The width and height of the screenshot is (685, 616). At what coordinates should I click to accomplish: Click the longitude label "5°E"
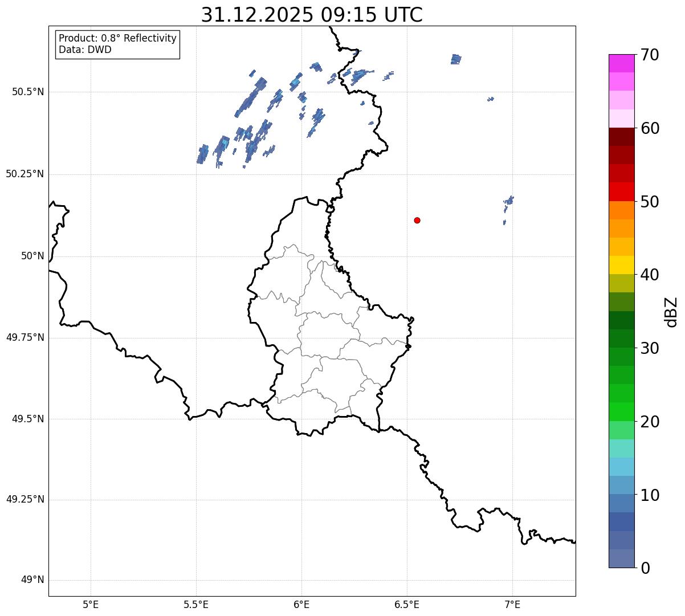point(91,605)
